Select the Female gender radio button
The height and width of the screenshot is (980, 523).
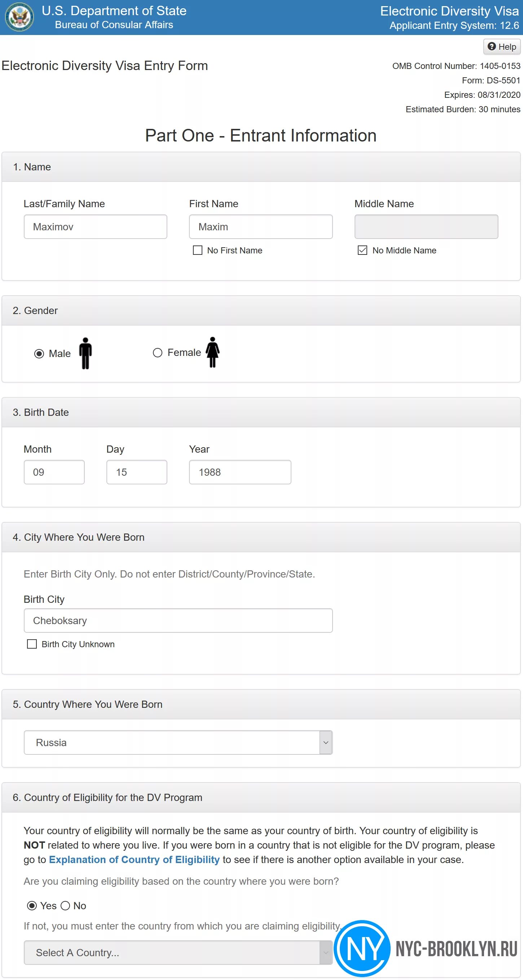coord(157,353)
